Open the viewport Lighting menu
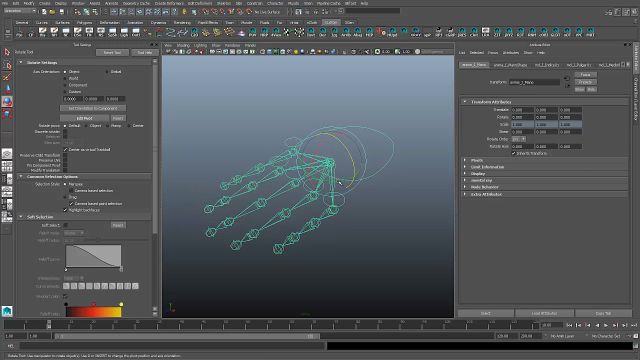640x360 pixels. 200,45
